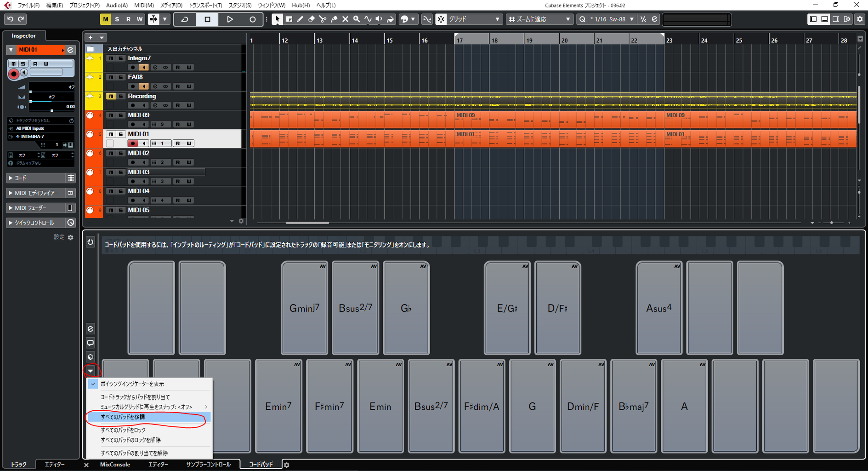Screen dimensions: 868x471
Task: Click the Iterative Quantize icon
Action: 643,19
